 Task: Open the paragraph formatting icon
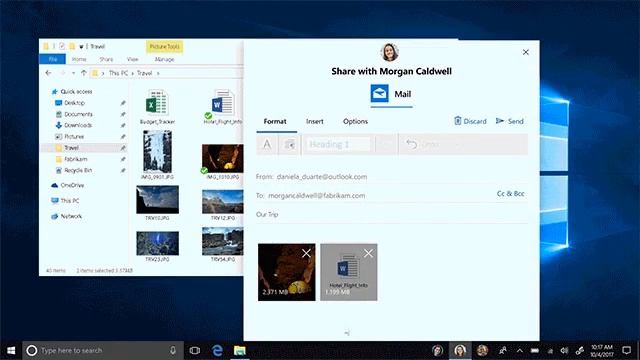point(290,144)
